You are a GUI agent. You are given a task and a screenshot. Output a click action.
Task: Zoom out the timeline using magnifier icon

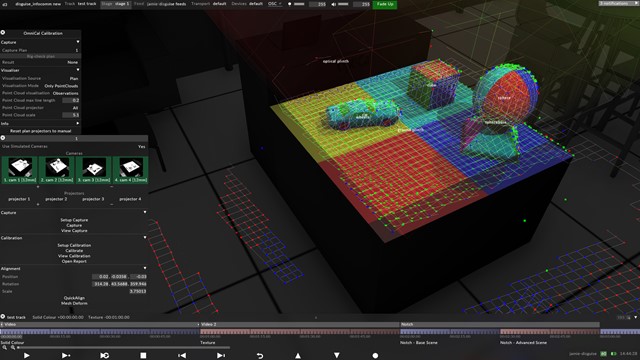click(x=4, y=348)
